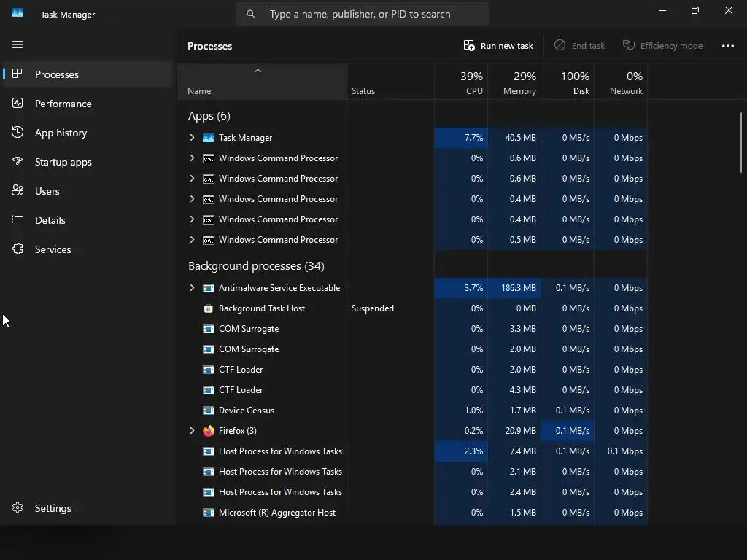747x560 pixels.
Task: Click the process list vertical scrollbar
Action: (x=741, y=142)
